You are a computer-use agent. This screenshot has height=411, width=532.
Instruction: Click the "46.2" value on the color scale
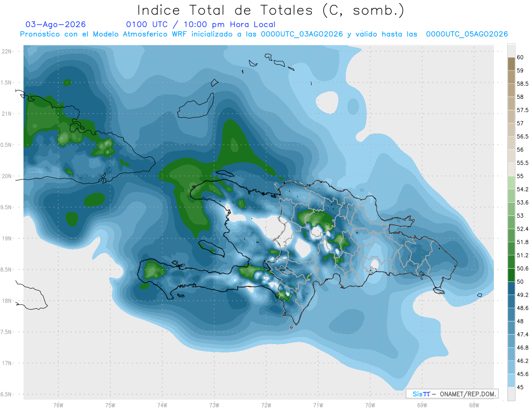click(523, 361)
